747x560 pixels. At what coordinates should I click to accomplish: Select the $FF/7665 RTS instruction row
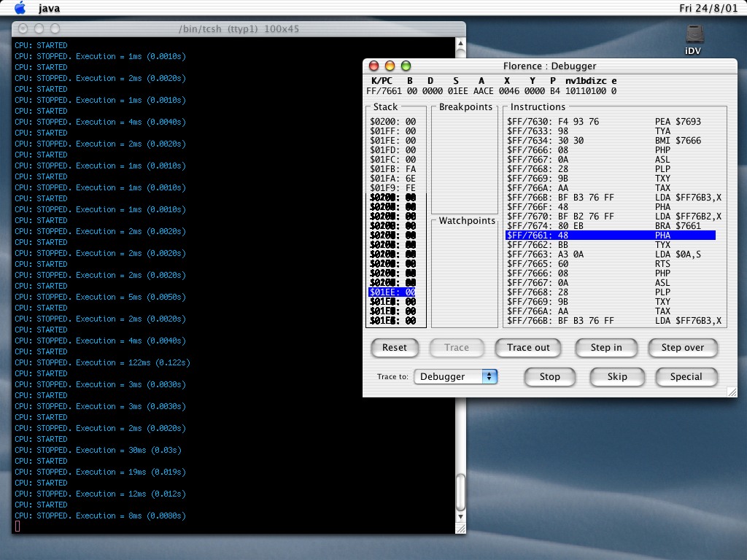(611, 264)
